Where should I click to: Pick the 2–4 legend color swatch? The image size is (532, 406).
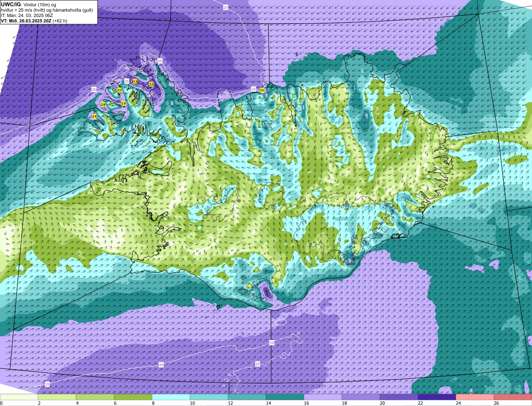tap(57, 397)
